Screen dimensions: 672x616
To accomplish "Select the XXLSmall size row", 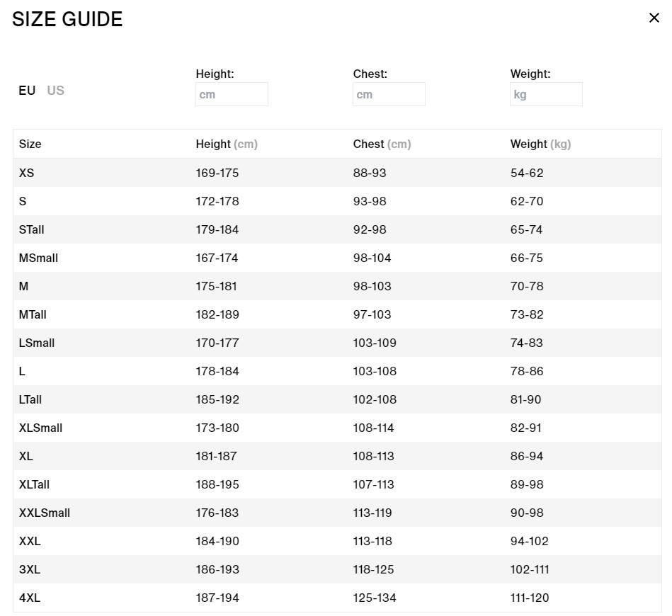I will [x=45, y=513].
